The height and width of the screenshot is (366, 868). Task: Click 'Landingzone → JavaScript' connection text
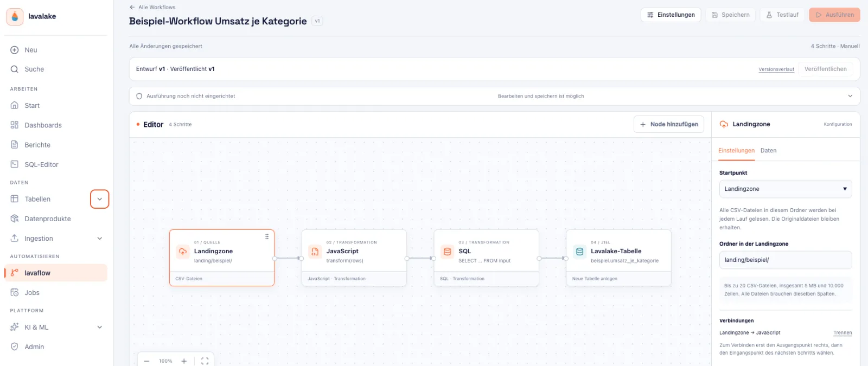pos(750,333)
